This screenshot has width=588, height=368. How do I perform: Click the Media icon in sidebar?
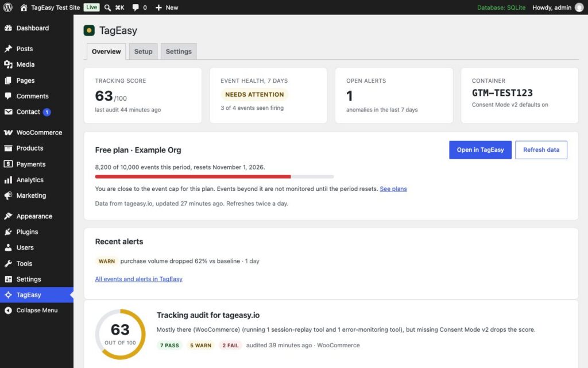pyautogui.click(x=8, y=64)
